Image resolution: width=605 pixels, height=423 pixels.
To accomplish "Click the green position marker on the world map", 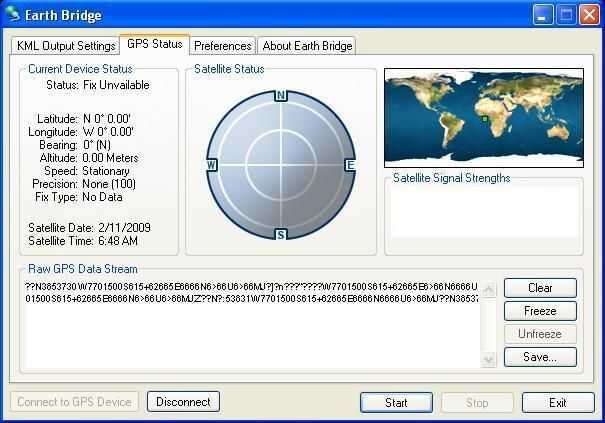I will pos(485,119).
